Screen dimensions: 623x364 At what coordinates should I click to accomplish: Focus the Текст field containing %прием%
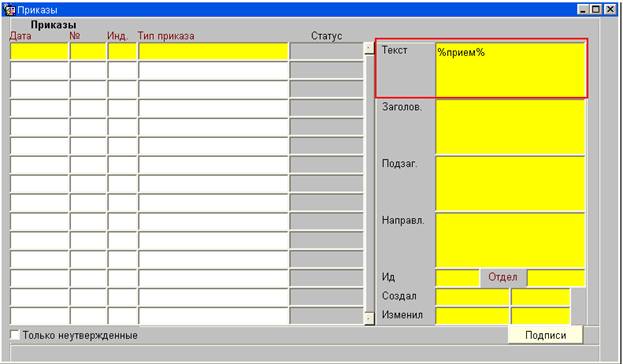[x=510, y=70]
